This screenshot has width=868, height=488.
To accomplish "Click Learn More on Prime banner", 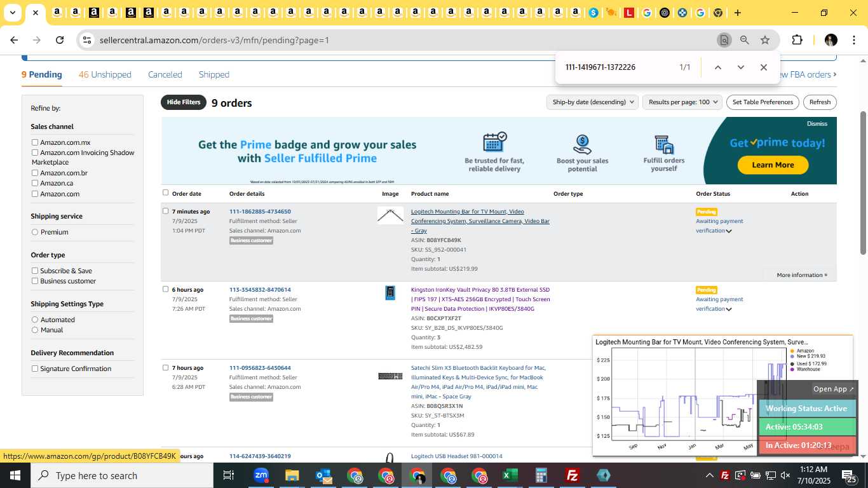I will tap(773, 165).
